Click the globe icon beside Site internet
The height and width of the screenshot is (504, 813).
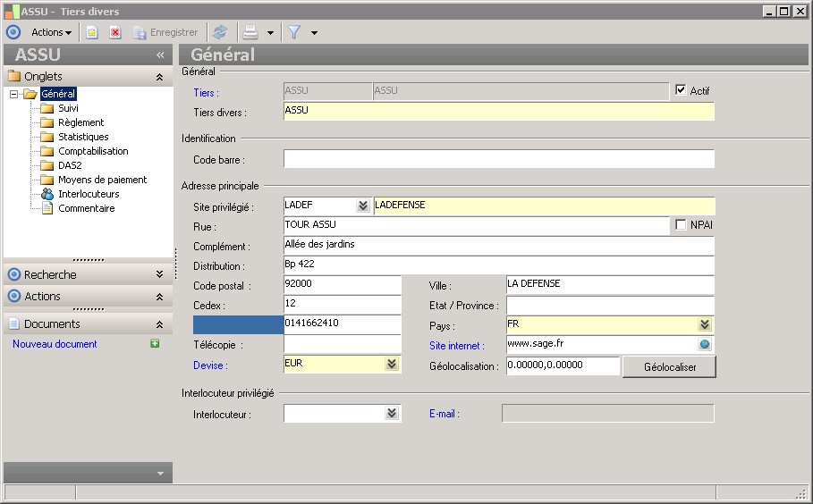click(705, 345)
